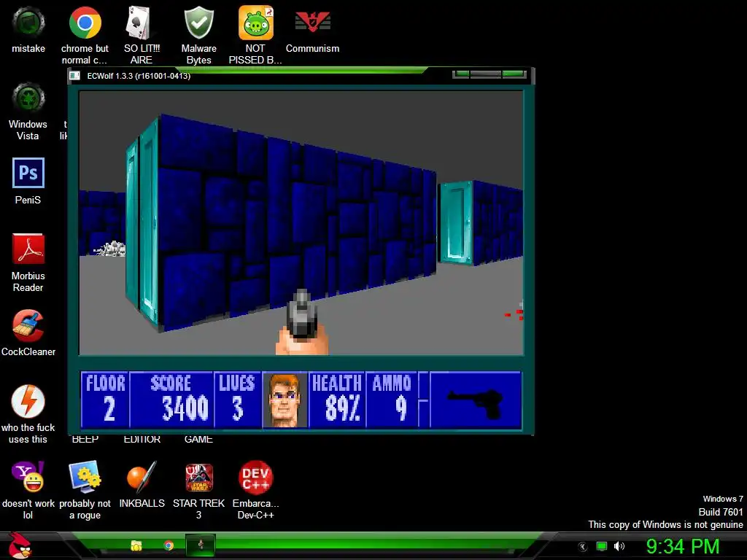Click the bone pile on the floor
747x560 pixels.
(x=110, y=249)
